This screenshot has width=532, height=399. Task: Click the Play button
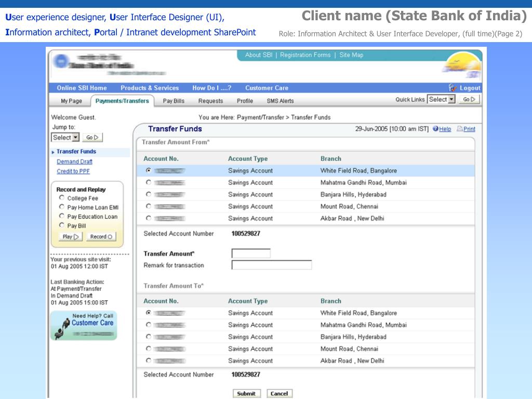[x=71, y=236]
